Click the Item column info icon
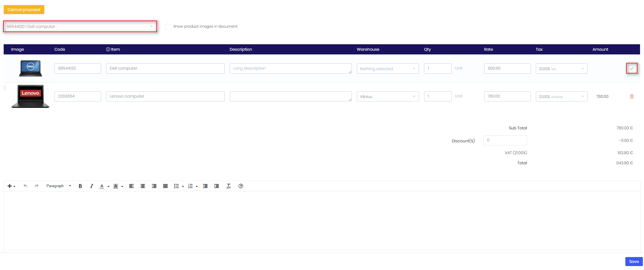The image size is (644, 270). [108, 49]
